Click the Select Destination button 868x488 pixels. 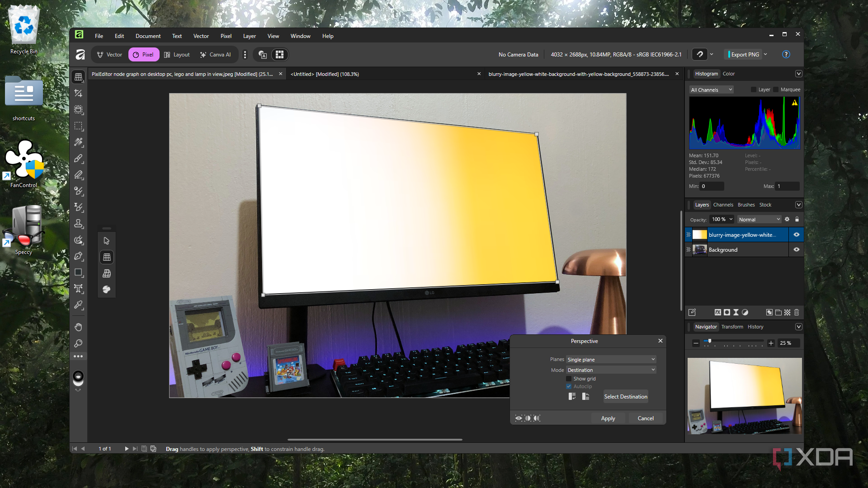point(626,396)
